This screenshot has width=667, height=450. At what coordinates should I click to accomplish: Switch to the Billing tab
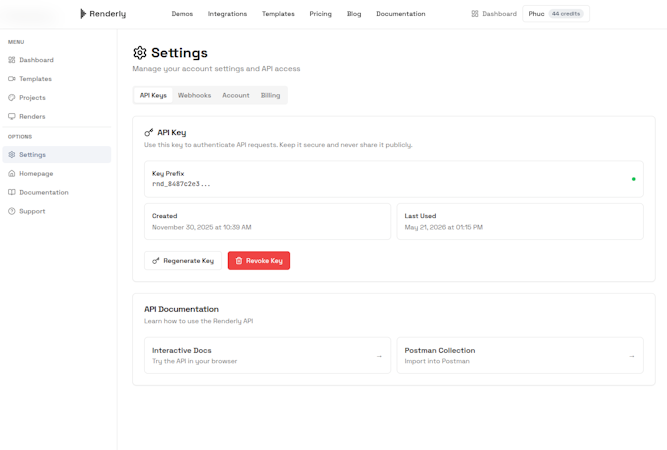pos(271,95)
